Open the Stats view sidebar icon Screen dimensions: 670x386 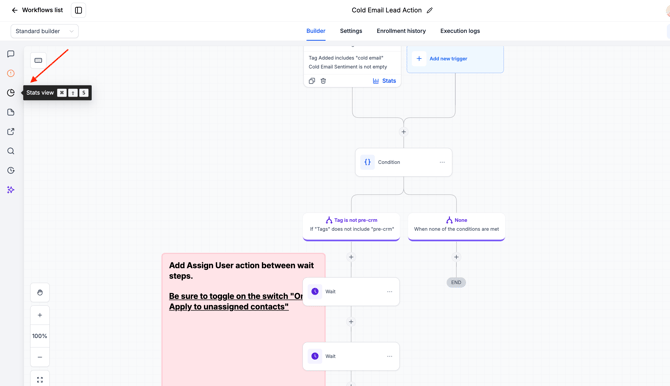coord(11,93)
